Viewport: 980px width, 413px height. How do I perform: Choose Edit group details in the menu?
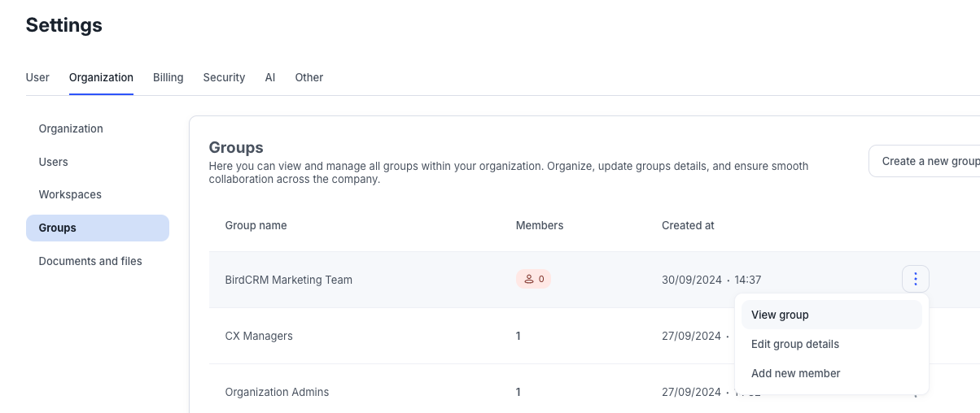[794, 344]
